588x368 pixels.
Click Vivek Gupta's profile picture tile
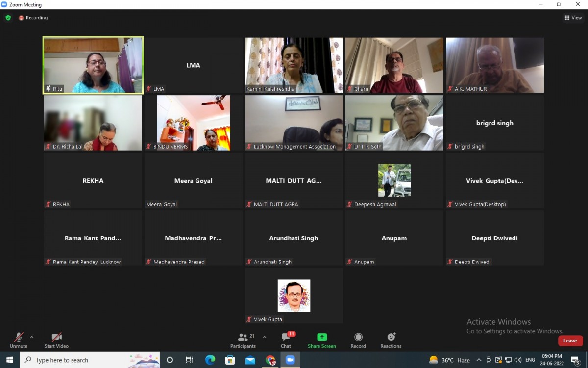294,296
